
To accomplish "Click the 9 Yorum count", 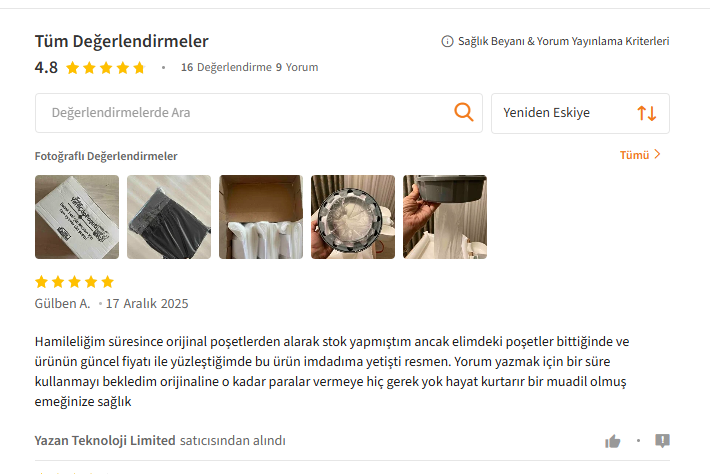I will pos(297,67).
